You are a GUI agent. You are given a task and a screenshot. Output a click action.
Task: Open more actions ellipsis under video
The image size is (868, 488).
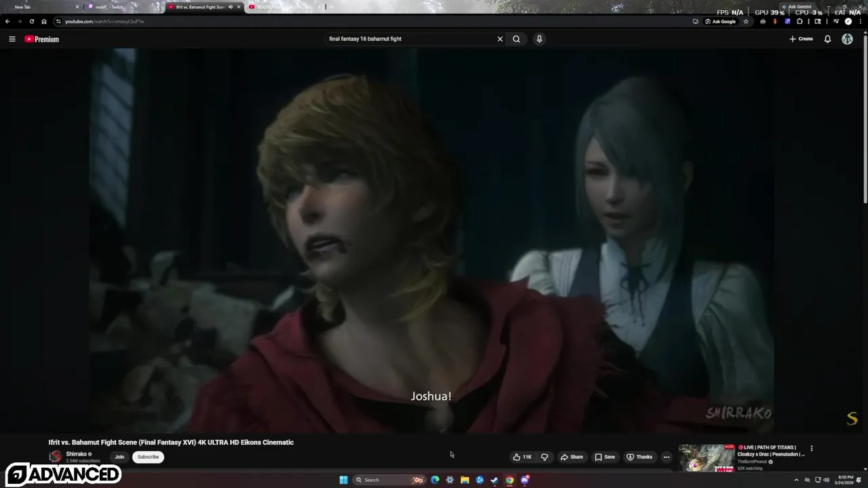click(667, 457)
